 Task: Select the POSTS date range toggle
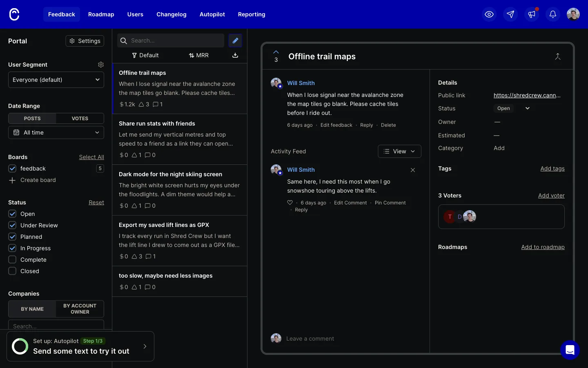point(32,119)
